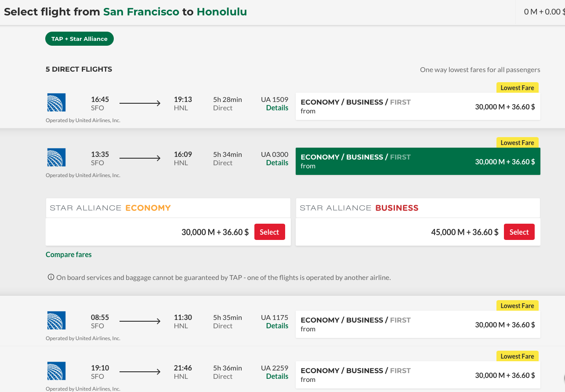
Task: Click United Airlines logo for flight UA 2259
Action: coord(56,371)
